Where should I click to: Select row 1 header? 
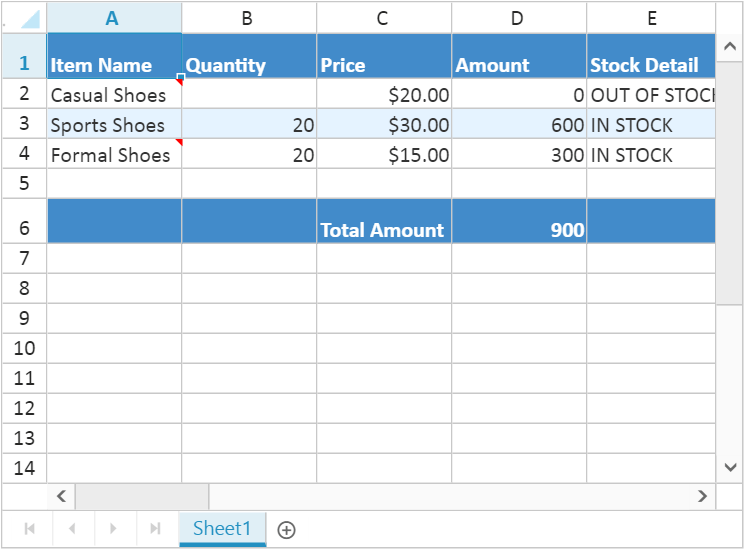[x=24, y=56]
